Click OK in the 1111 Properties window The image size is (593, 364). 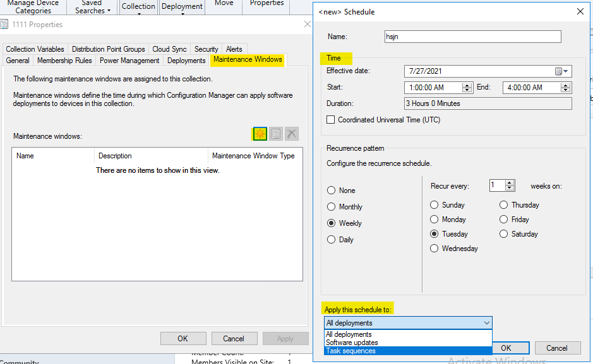183,338
